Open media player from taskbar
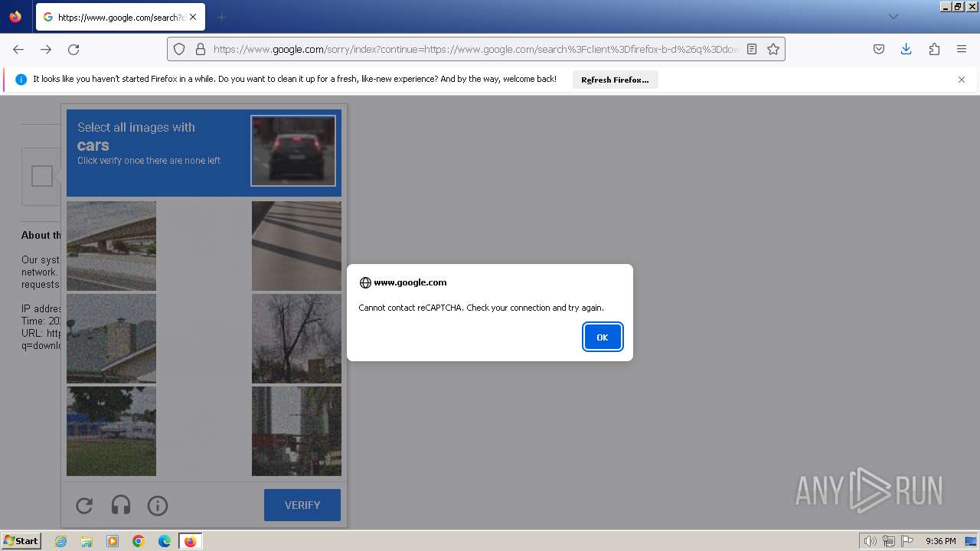 click(113, 541)
